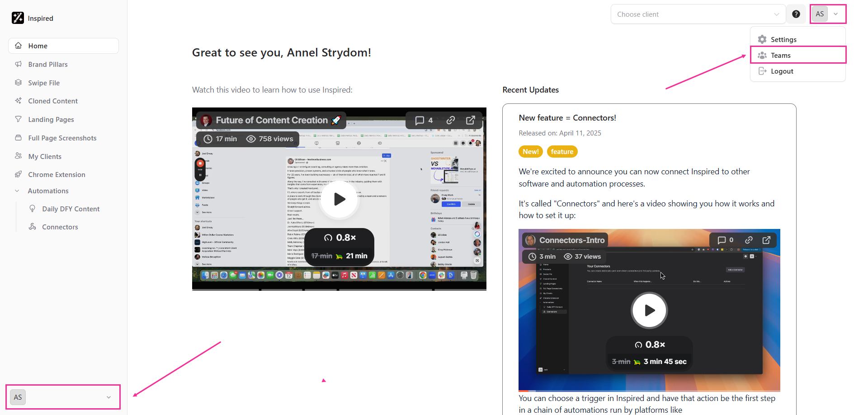This screenshot has height=415, width=868.
Task: Click the Inspired logo icon
Action: 18,18
